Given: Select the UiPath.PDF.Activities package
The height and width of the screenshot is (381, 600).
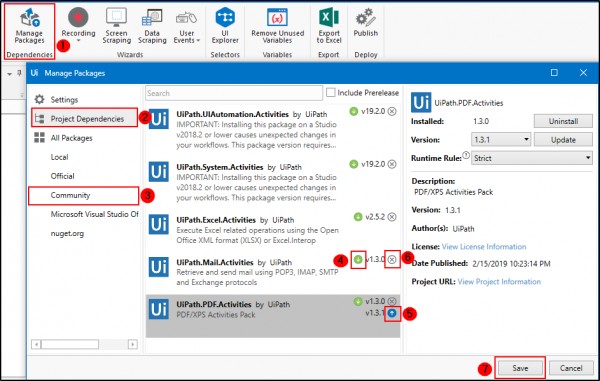Looking at the screenshot, I should point(272,316).
